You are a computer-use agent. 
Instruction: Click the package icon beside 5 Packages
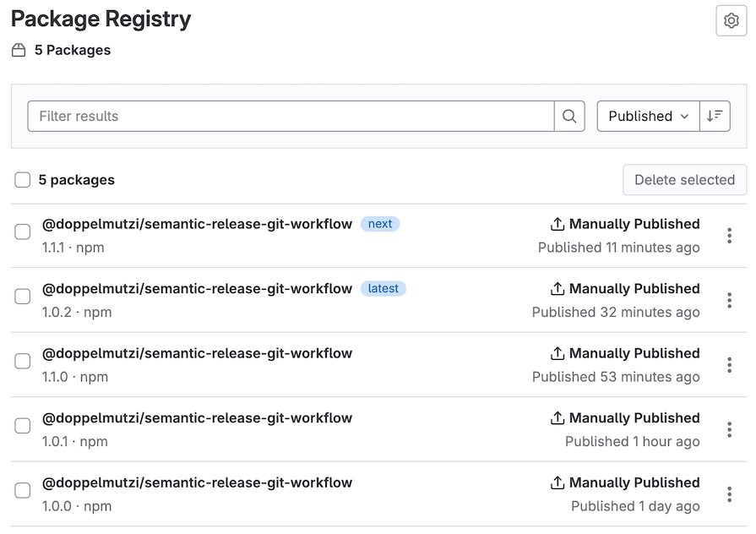coord(18,50)
